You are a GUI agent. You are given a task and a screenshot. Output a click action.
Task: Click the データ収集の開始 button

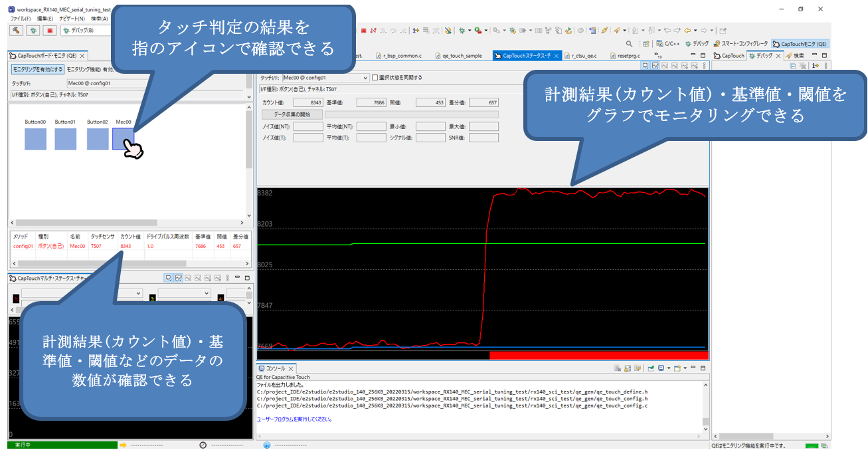(x=292, y=114)
